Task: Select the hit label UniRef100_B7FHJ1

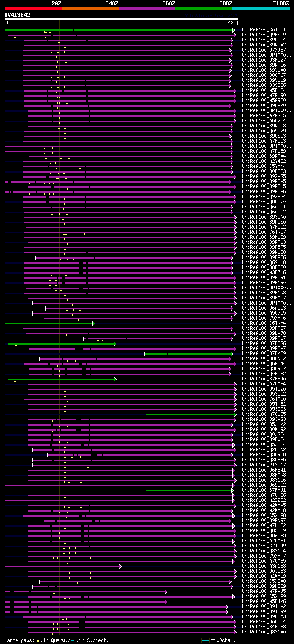Action: point(263,490)
